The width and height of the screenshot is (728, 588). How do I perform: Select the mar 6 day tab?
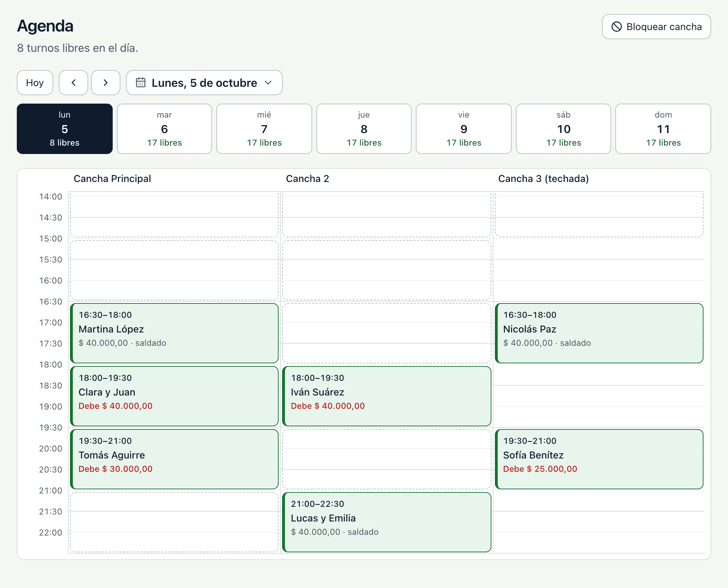pos(164,129)
